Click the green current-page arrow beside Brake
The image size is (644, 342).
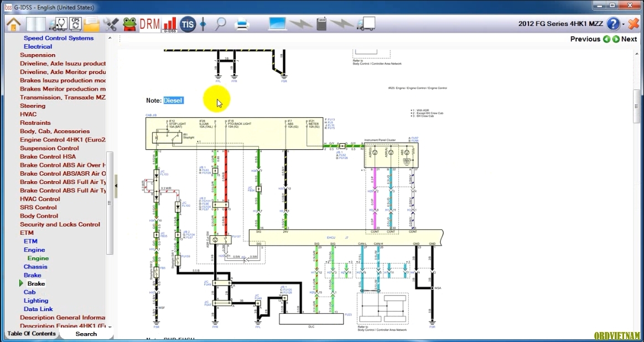click(22, 283)
